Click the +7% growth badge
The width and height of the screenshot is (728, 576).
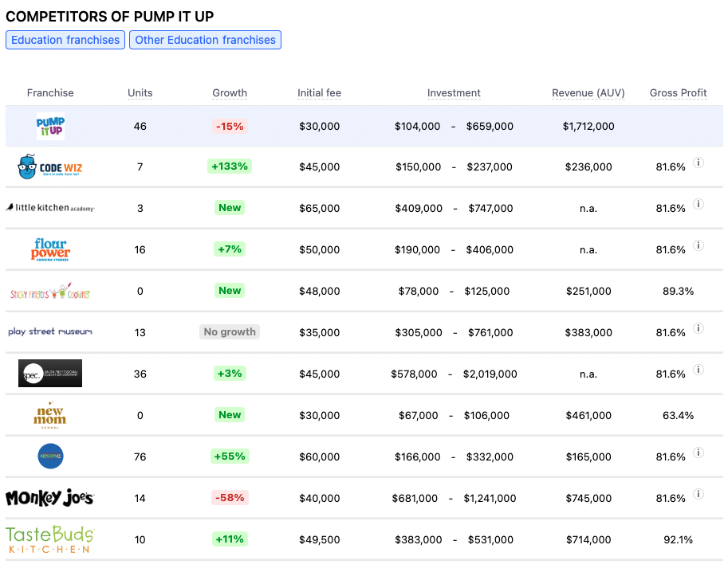[230, 249]
